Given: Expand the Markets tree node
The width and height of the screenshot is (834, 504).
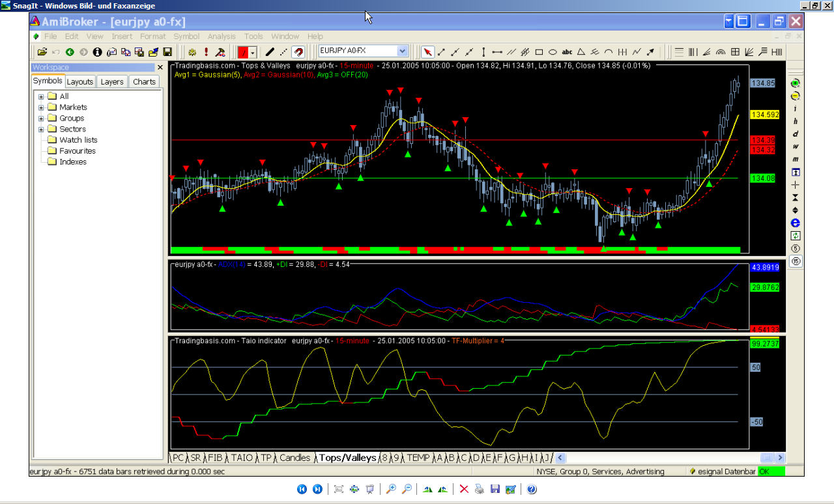Looking at the screenshot, I should pos(41,107).
